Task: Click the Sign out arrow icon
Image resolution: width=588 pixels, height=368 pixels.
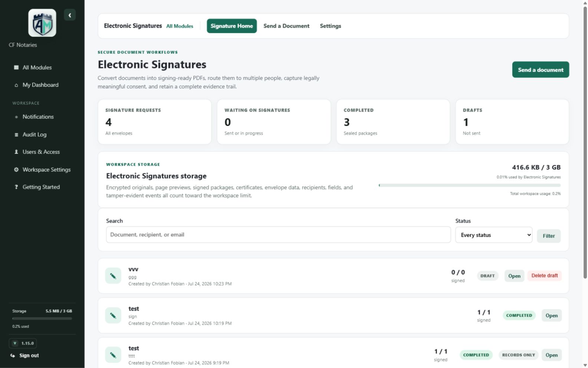Action: click(x=13, y=356)
